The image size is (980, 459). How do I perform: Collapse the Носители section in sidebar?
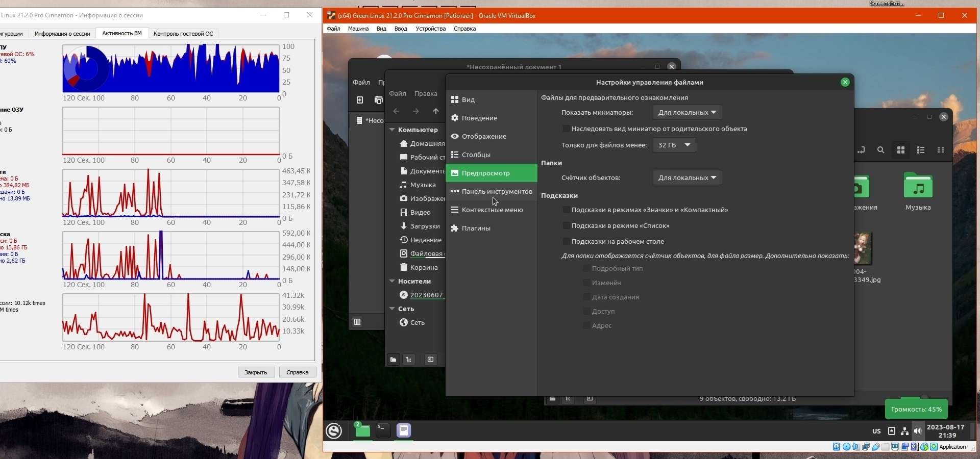[x=392, y=282]
